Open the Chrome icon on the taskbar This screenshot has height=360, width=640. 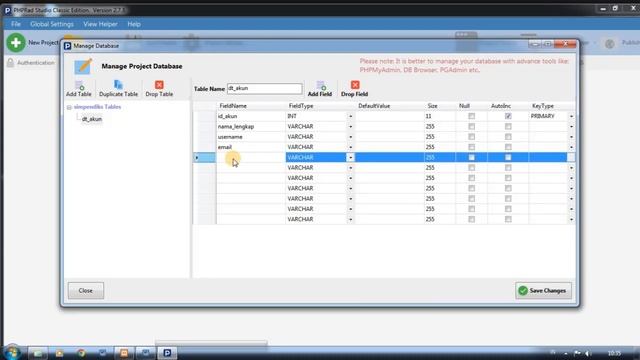click(x=81, y=353)
